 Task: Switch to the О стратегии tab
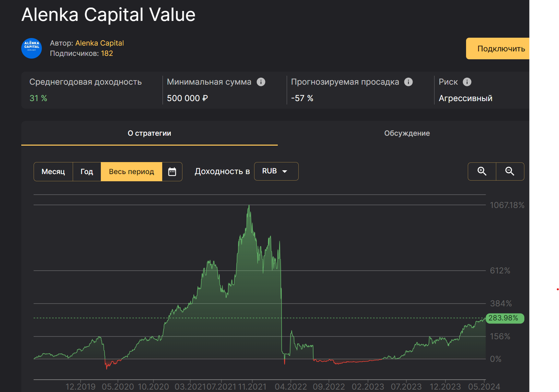coord(150,133)
